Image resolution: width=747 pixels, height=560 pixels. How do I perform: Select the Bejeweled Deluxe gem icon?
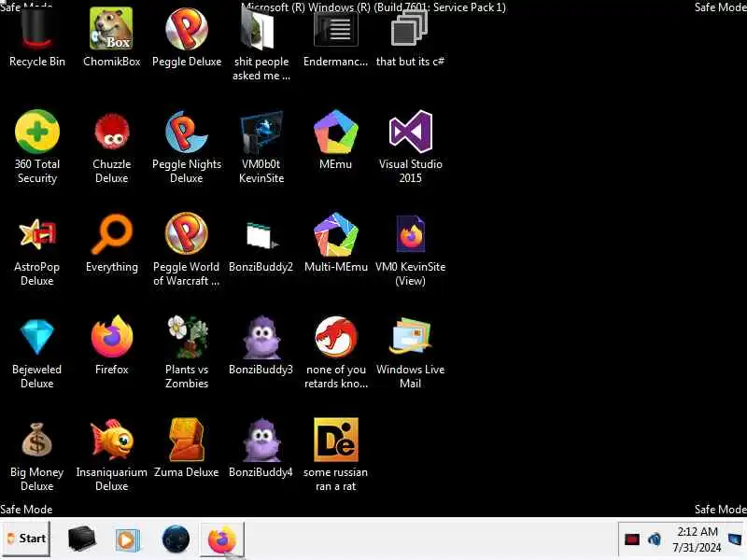pos(37,337)
